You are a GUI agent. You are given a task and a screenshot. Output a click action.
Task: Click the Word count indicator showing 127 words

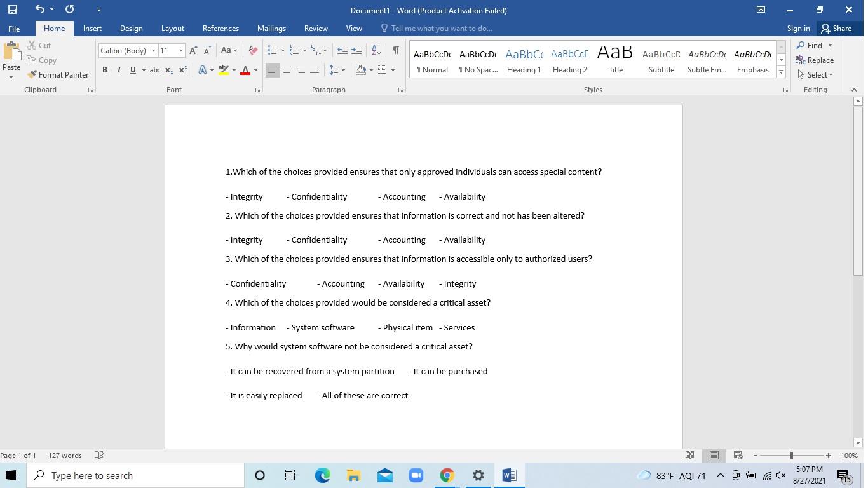tap(65, 456)
